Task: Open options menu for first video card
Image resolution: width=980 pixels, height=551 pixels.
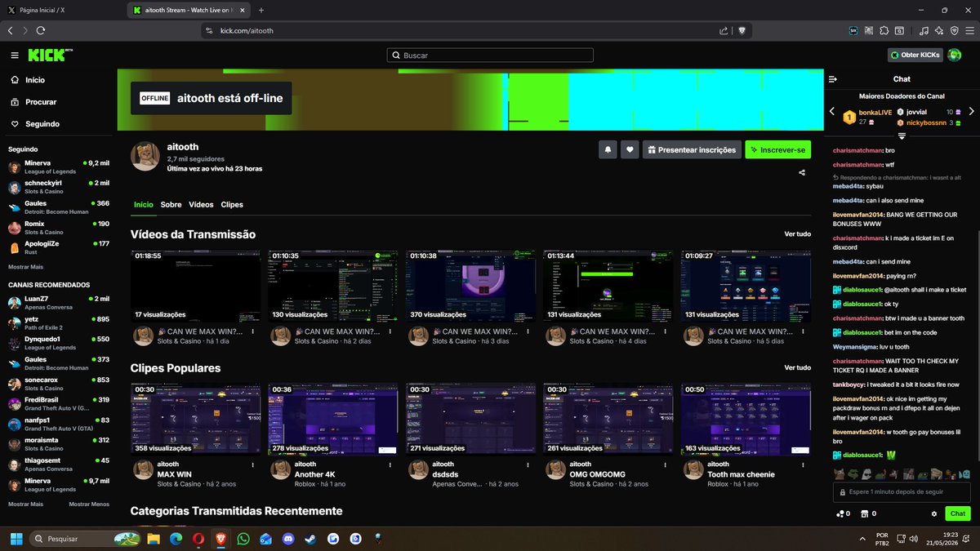Action: click(x=252, y=331)
